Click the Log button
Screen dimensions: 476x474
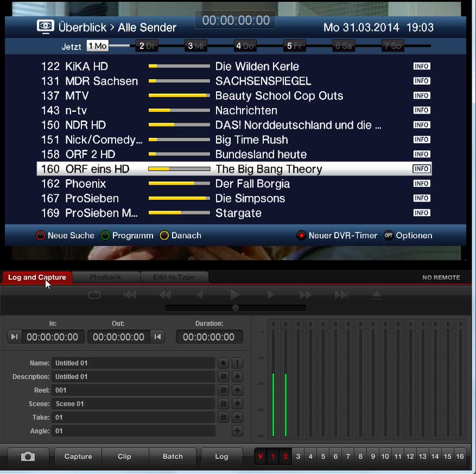[221, 457]
